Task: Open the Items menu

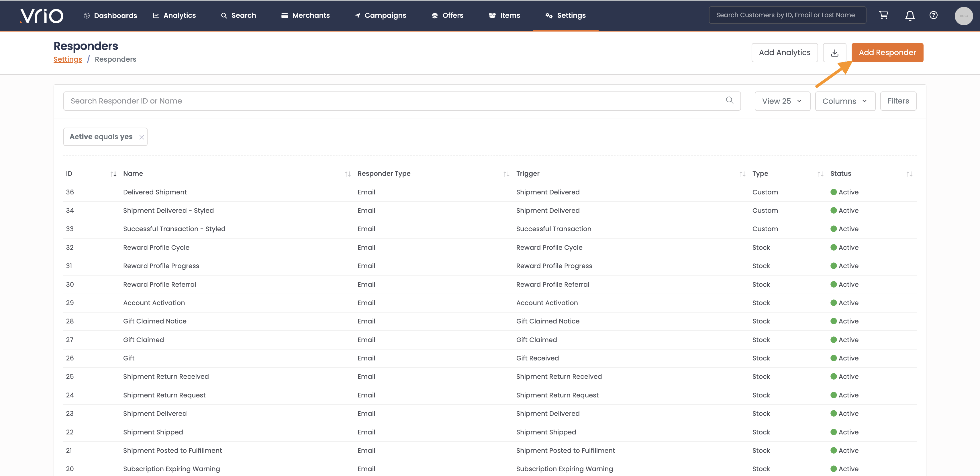Action: (504, 15)
